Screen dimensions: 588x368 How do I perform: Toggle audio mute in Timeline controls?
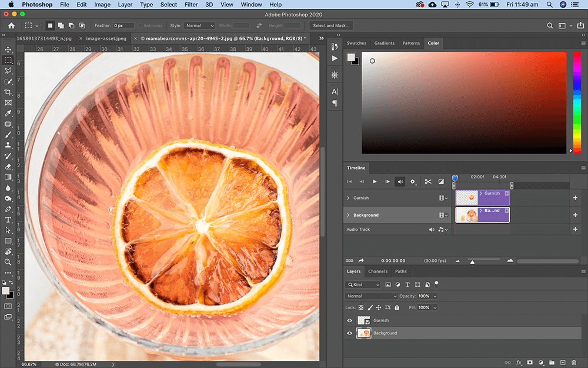(400, 182)
